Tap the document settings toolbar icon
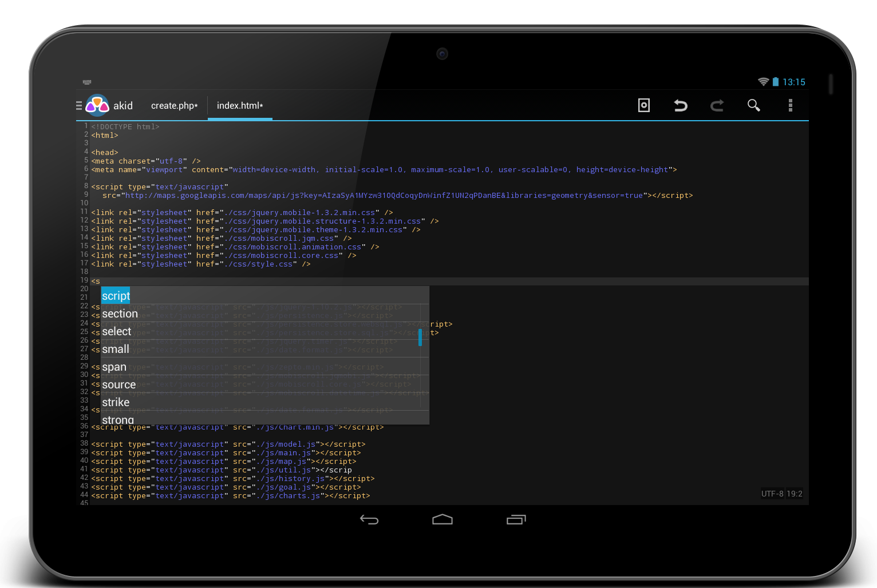Viewport: 877px width, 588px height. click(644, 105)
